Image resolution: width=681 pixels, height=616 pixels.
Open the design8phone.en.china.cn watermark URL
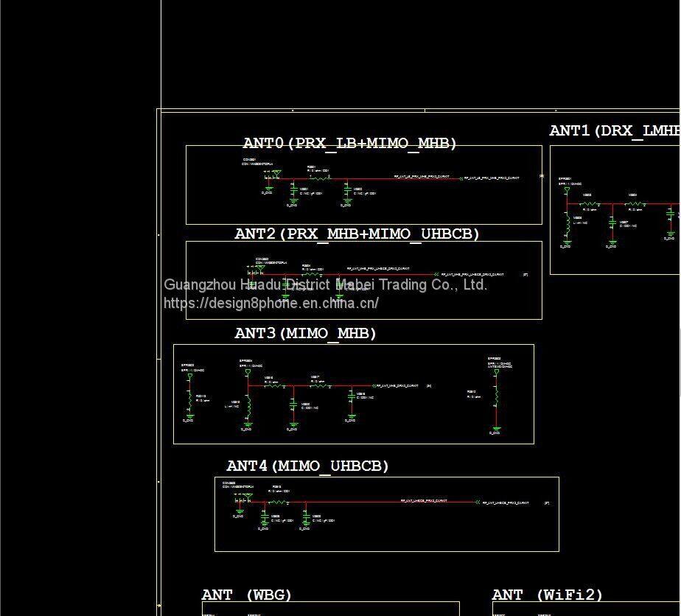tap(270, 303)
